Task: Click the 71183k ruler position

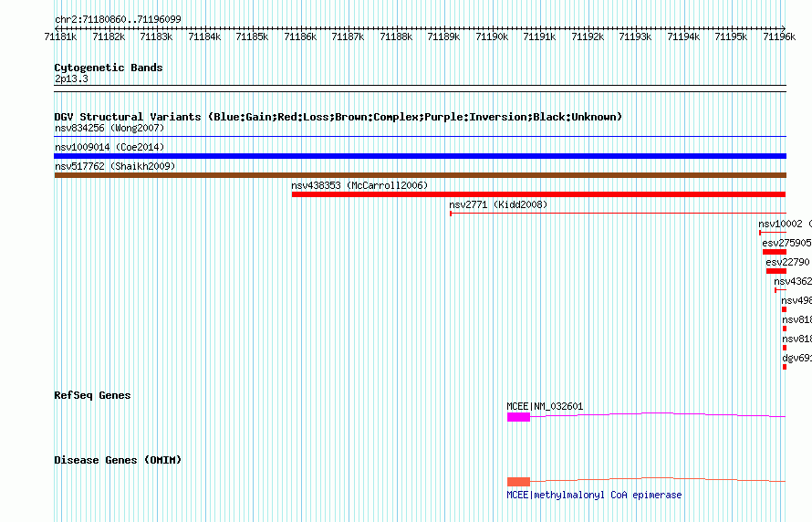Action: (x=156, y=37)
